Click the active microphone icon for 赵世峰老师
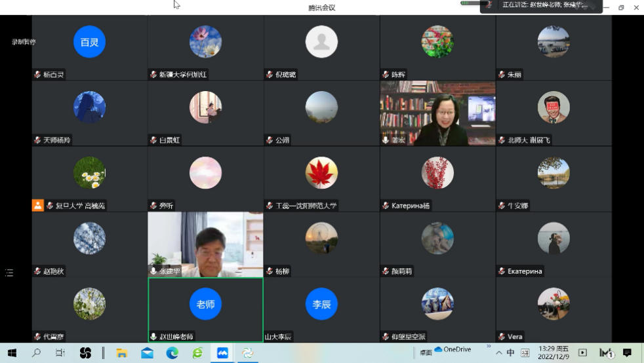 [154, 337]
